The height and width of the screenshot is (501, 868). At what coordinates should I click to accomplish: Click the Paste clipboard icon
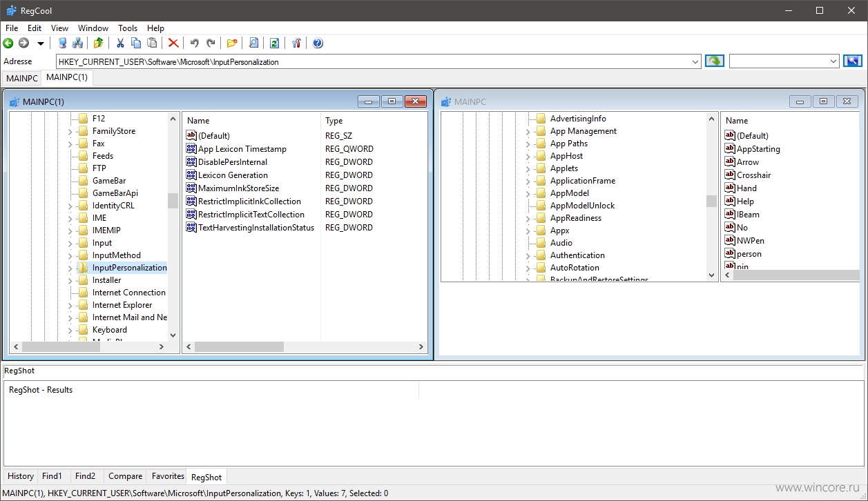pos(152,43)
